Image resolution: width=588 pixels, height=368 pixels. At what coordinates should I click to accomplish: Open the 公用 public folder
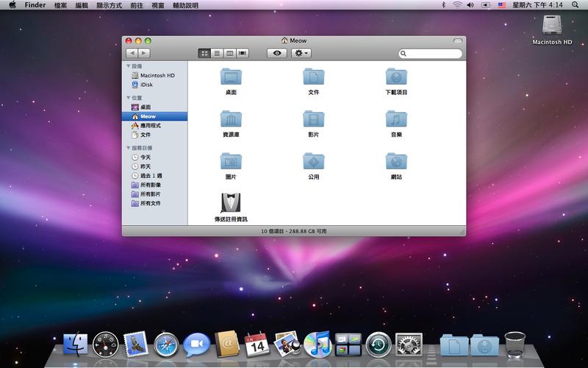point(314,161)
